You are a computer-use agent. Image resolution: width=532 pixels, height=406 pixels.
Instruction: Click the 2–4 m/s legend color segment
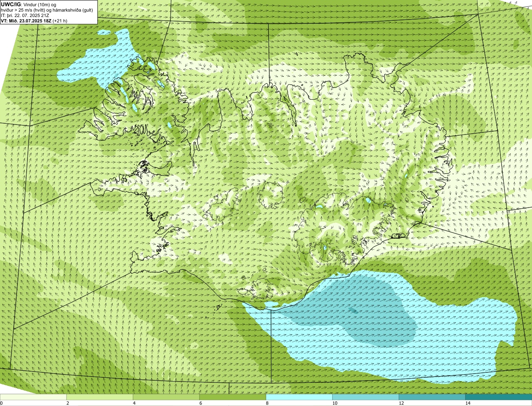pyautogui.click(x=100, y=397)
